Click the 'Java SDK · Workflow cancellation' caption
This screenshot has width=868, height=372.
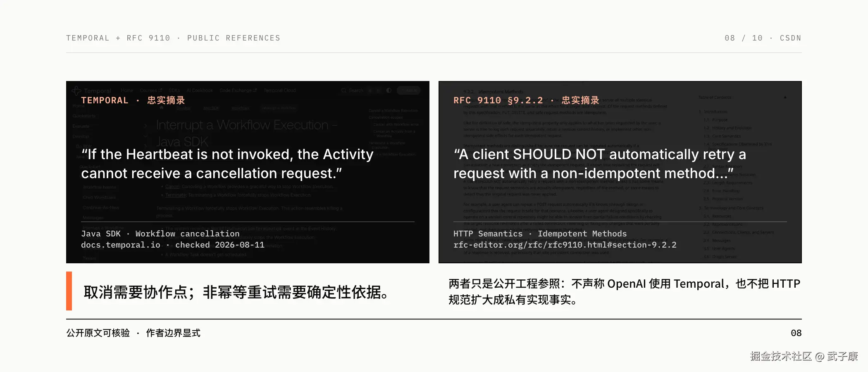pos(160,234)
